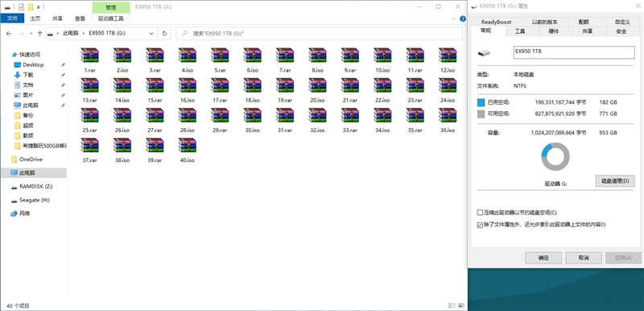The height and width of the screenshot is (311, 644).
Task: Switch to ReadyBoost tab in properties
Action: [496, 22]
